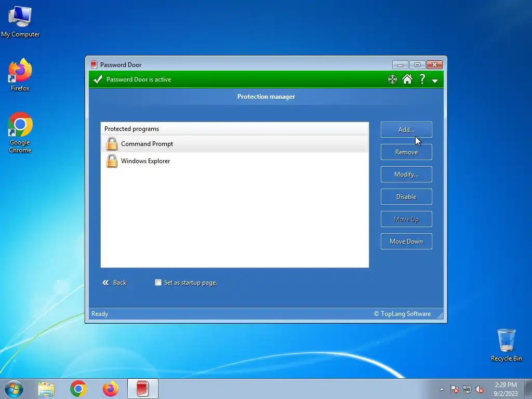The width and height of the screenshot is (532, 399).
Task: Open My Computer desktop icon
Action: click(x=20, y=22)
